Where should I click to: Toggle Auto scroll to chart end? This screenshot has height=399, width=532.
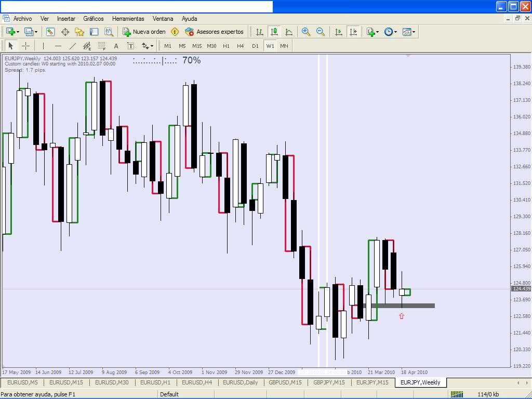pos(338,32)
